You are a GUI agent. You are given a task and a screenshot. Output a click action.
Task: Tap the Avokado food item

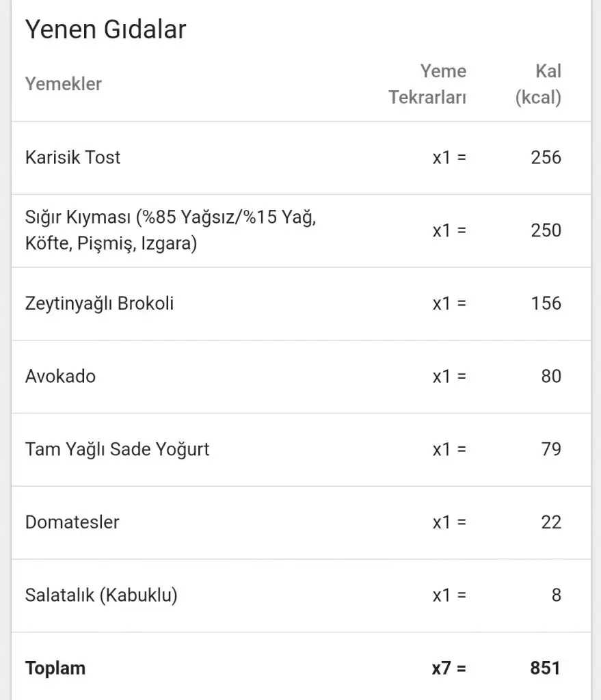pos(60,376)
